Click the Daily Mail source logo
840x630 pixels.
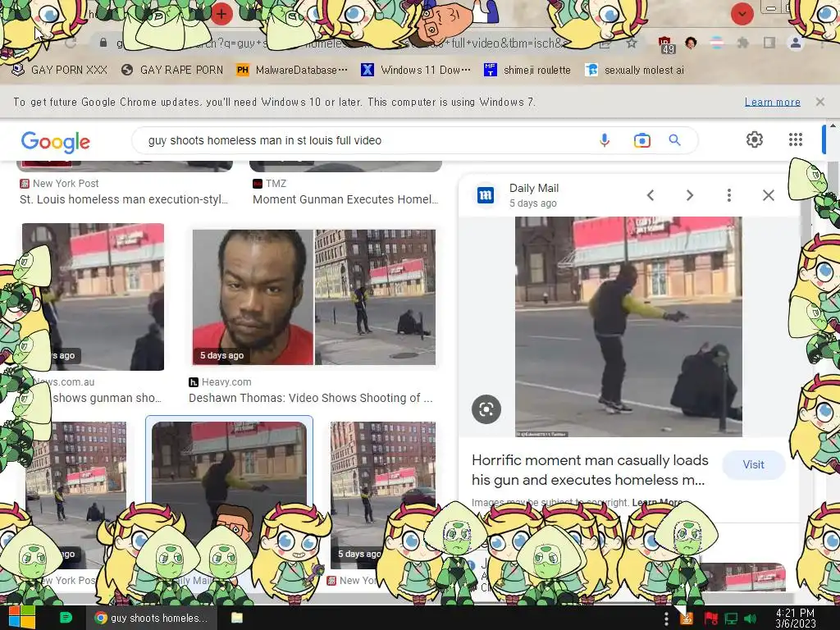pos(486,195)
